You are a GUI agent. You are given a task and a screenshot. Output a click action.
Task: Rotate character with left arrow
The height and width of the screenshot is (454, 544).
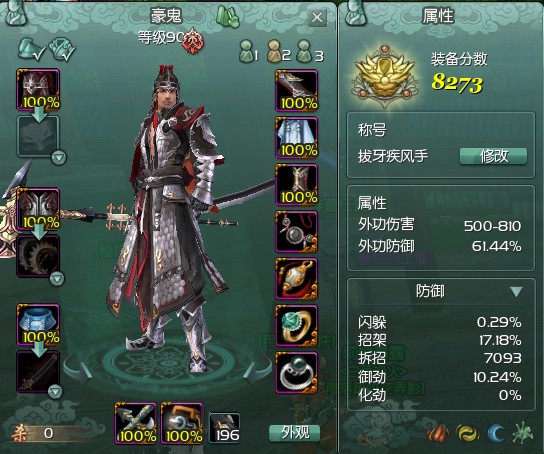click(77, 372)
